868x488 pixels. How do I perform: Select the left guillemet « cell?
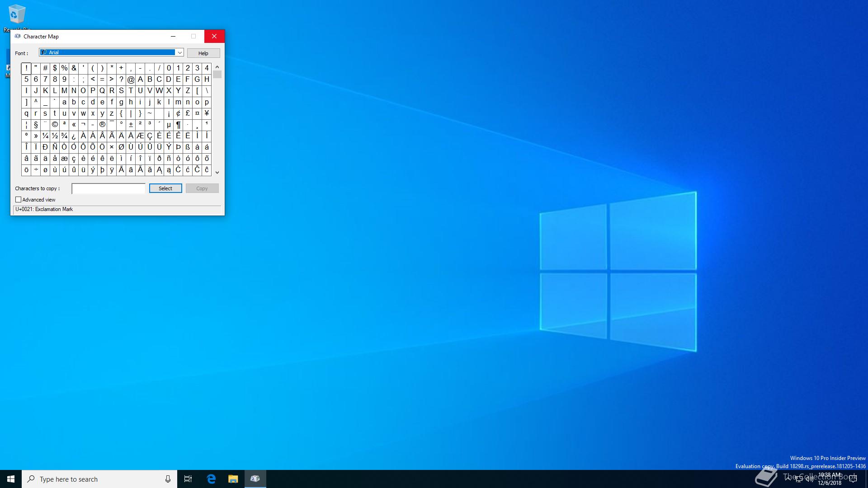click(x=74, y=125)
